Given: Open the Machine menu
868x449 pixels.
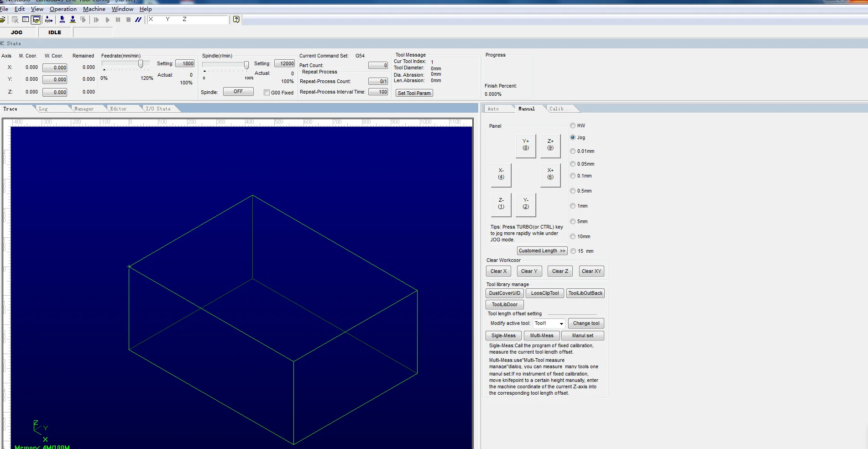Looking at the screenshot, I should point(94,9).
